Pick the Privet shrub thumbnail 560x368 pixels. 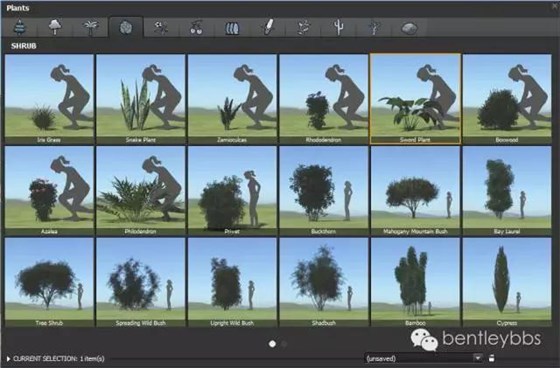(232, 190)
